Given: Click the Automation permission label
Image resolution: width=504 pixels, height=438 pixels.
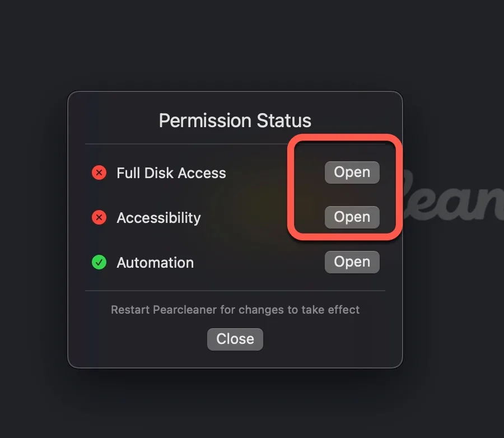Looking at the screenshot, I should pyautogui.click(x=155, y=263).
